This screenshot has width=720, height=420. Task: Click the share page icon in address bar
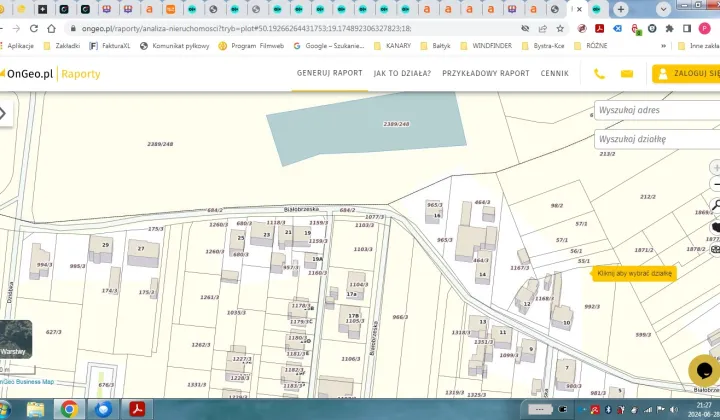543,29
